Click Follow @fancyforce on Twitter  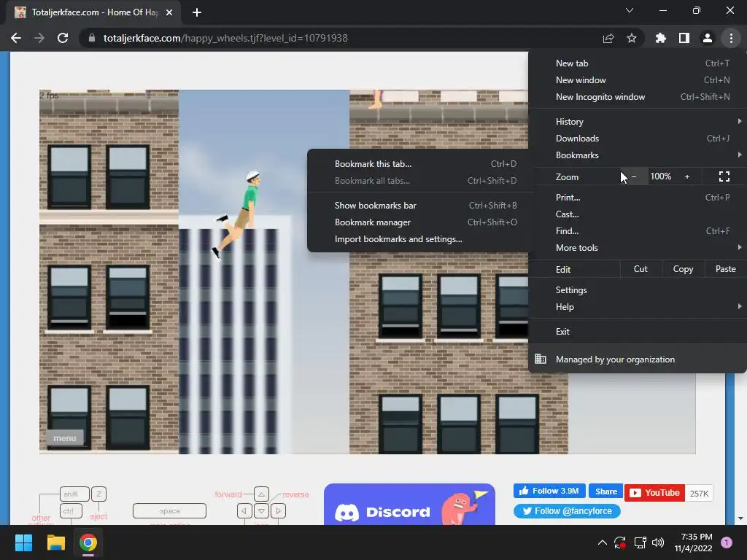pos(567,511)
